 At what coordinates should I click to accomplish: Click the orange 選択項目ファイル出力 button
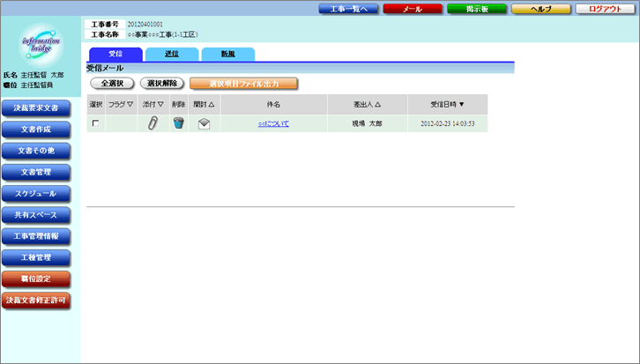(243, 84)
